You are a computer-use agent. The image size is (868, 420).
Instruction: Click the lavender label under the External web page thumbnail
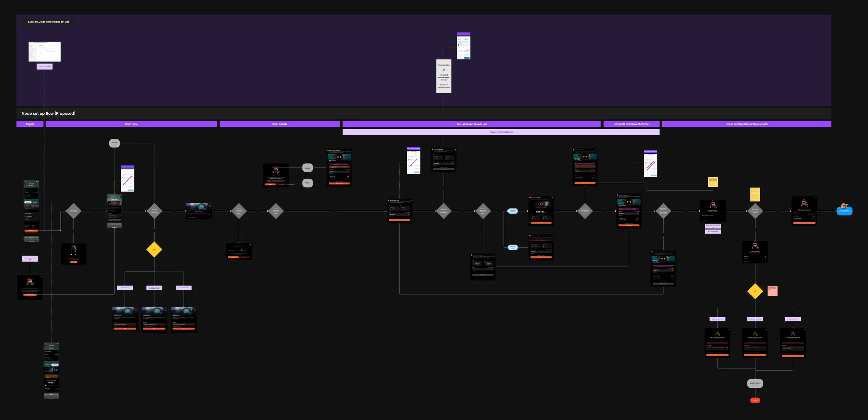[44, 67]
